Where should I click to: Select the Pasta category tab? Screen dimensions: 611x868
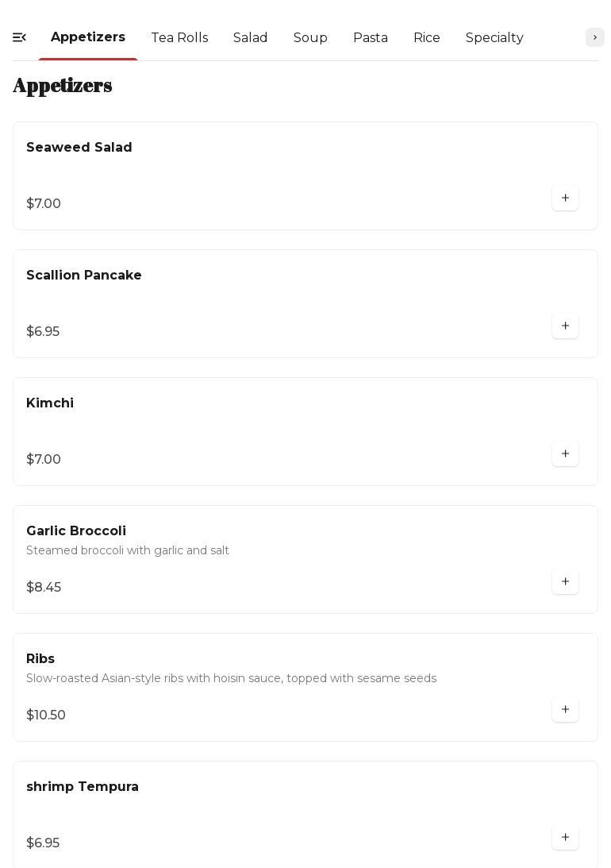[x=371, y=38]
